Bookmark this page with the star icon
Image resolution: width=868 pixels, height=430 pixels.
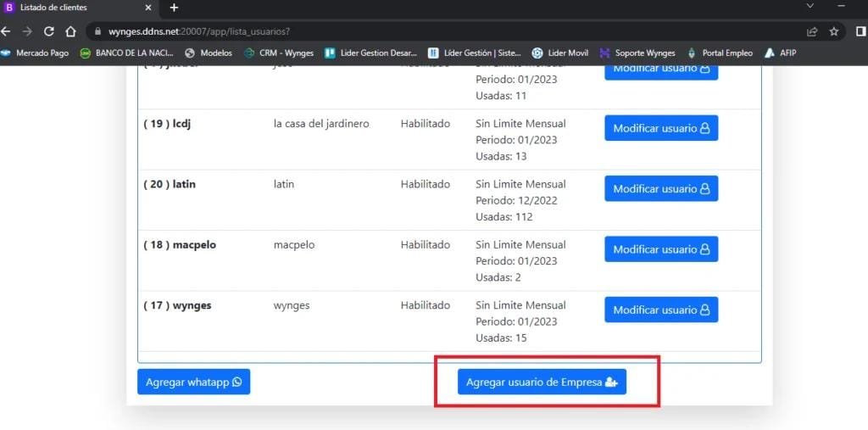(834, 31)
